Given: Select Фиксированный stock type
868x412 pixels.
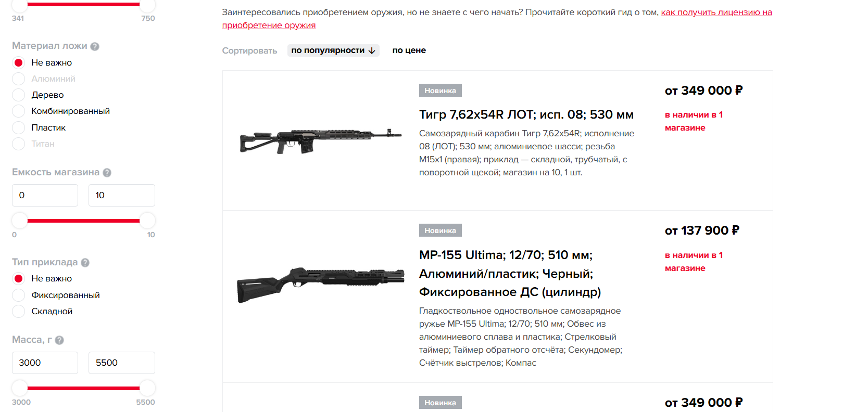Looking at the screenshot, I should [x=19, y=295].
